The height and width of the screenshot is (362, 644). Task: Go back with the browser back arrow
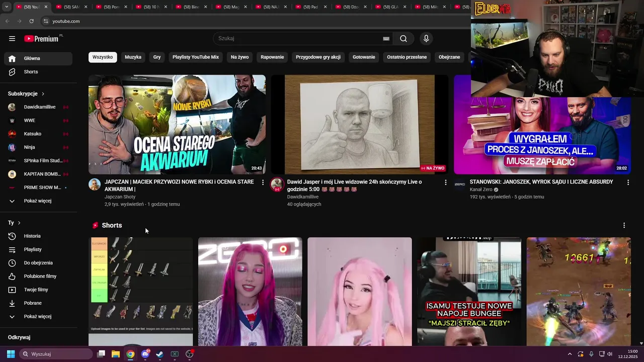(7, 21)
